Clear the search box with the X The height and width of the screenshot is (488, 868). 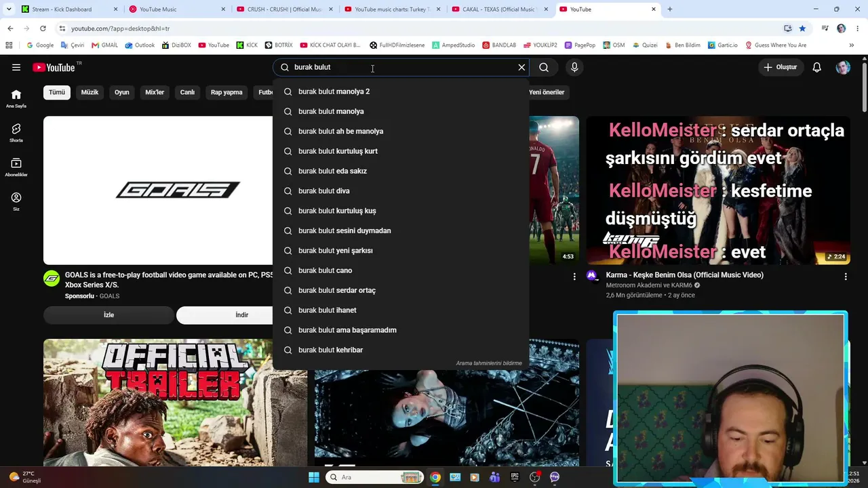521,67
